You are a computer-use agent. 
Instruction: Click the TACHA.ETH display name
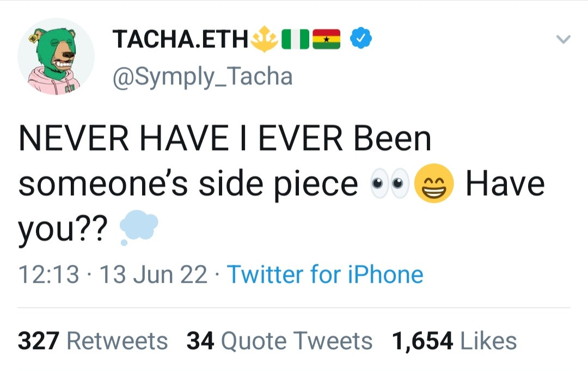click(180, 39)
